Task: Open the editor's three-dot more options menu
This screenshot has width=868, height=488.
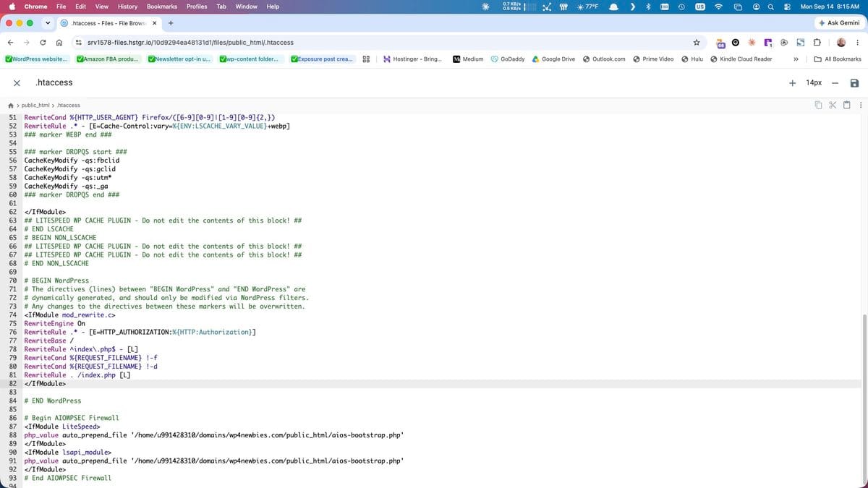Action: [x=859, y=106]
